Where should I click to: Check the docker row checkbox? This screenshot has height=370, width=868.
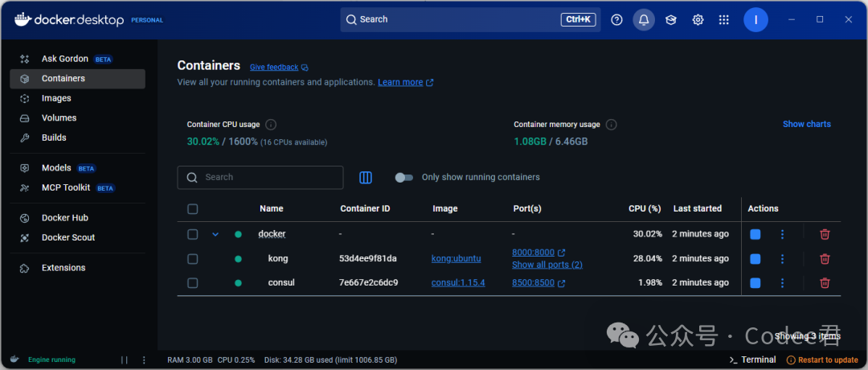(193, 234)
